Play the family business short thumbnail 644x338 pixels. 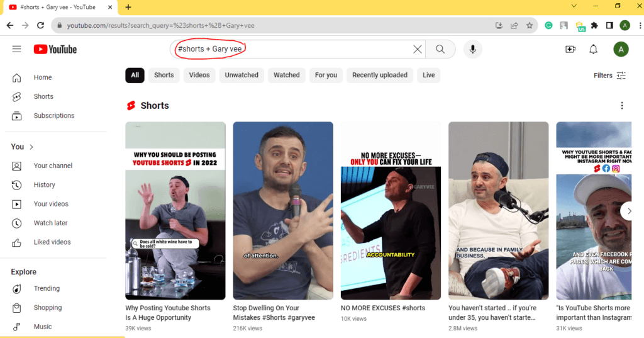click(x=498, y=210)
